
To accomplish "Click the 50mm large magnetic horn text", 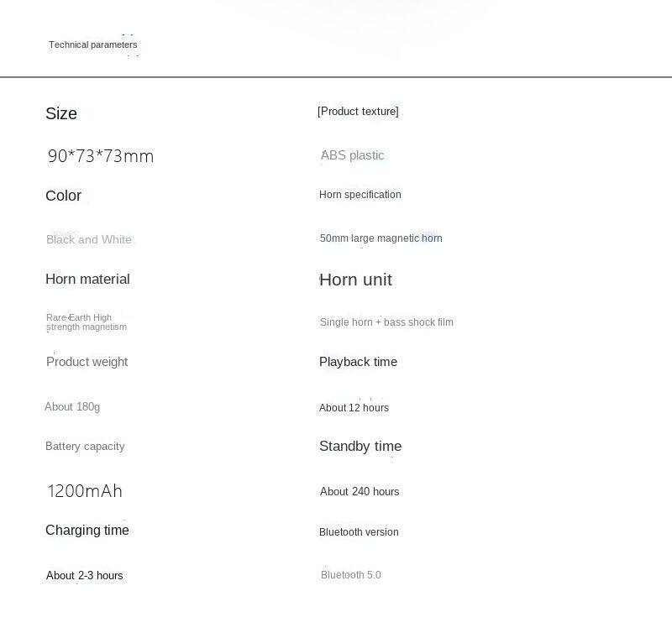I will [x=381, y=238].
